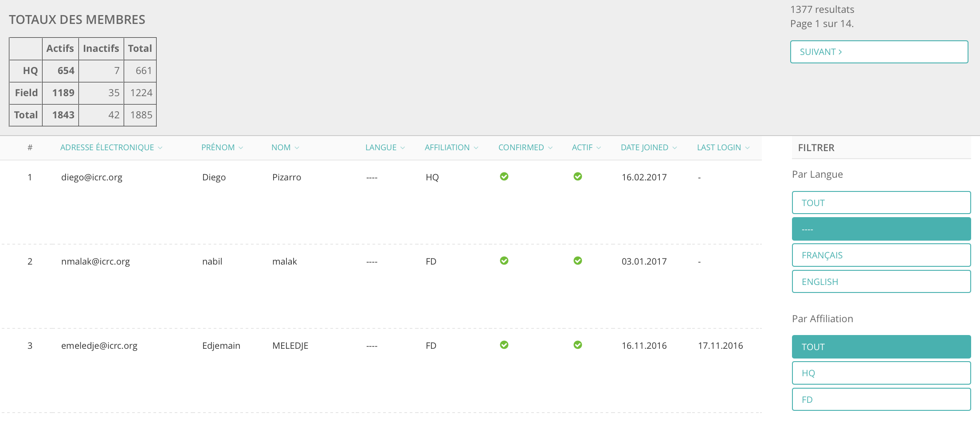Image resolution: width=980 pixels, height=421 pixels.
Task: Click nabil's confirmed status checkmark
Action: pyautogui.click(x=504, y=261)
